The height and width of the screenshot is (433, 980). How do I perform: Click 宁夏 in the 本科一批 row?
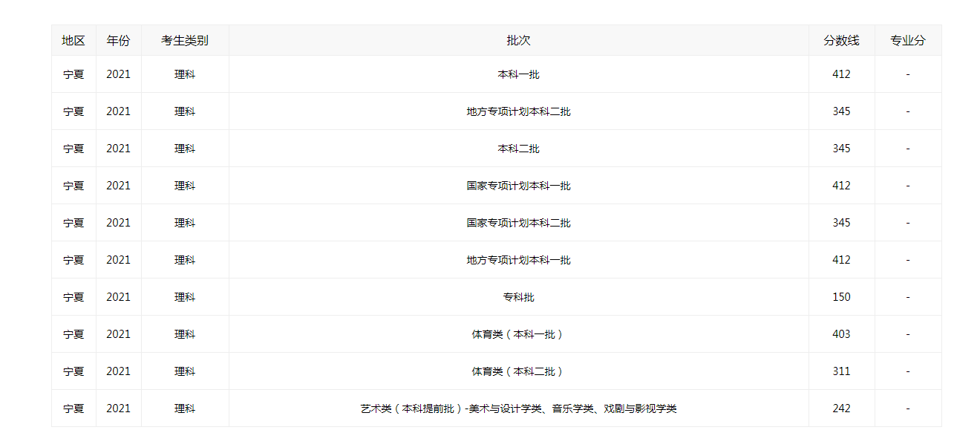73,74
